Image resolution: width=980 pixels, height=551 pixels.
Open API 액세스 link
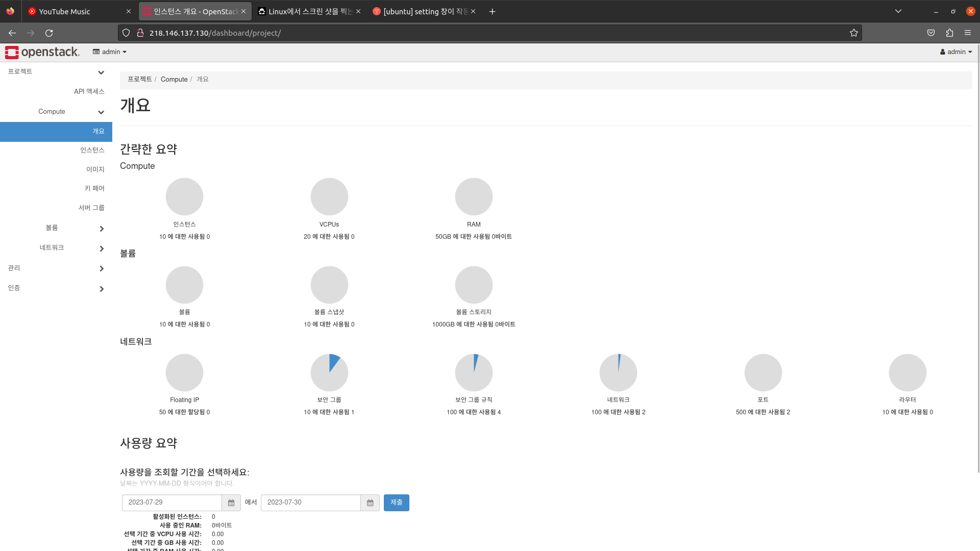pos(89,91)
